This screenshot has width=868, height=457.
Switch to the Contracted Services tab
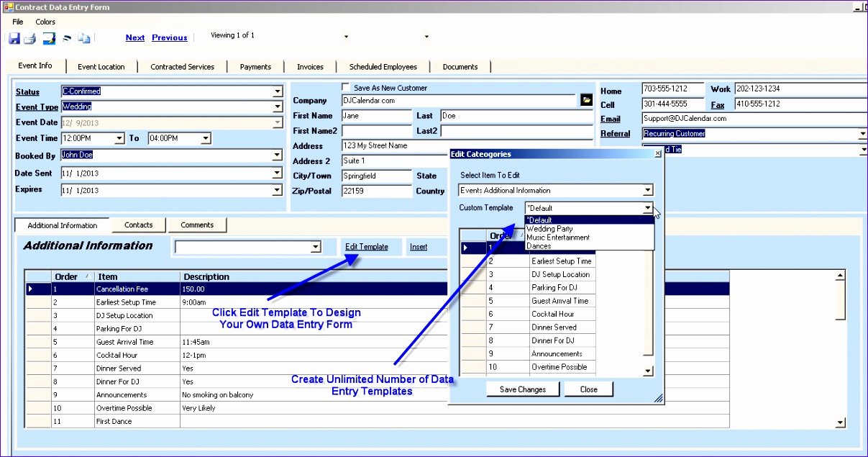pos(183,66)
